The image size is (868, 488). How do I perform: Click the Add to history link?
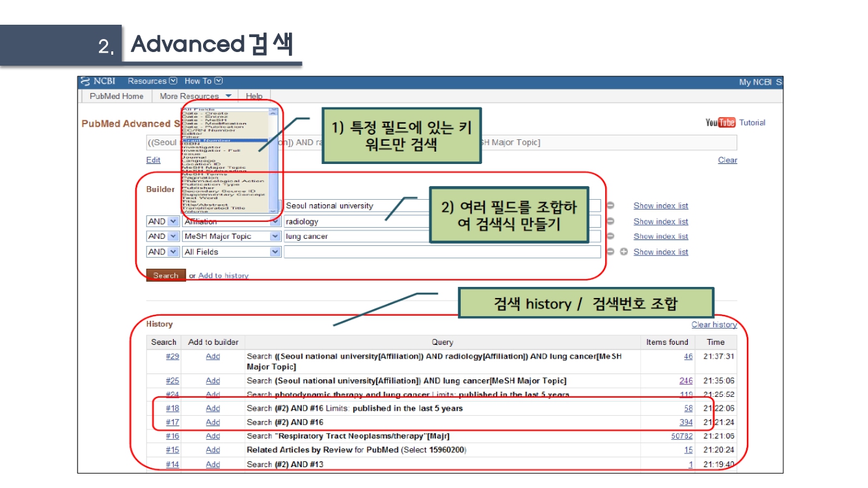coord(223,276)
